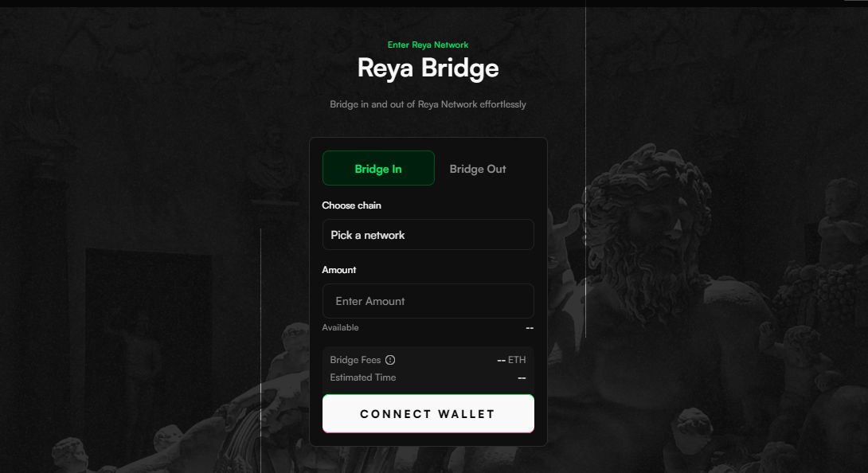Focus the Enter Amount input field
This screenshot has height=473, width=868.
point(428,301)
